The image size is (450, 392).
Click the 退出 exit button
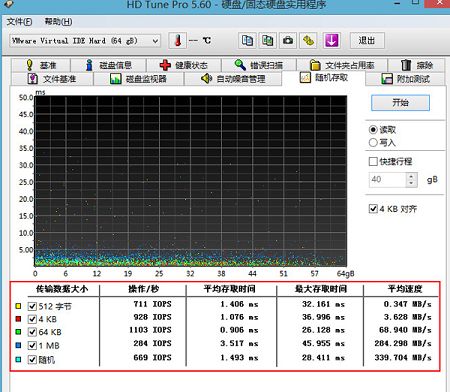(367, 41)
